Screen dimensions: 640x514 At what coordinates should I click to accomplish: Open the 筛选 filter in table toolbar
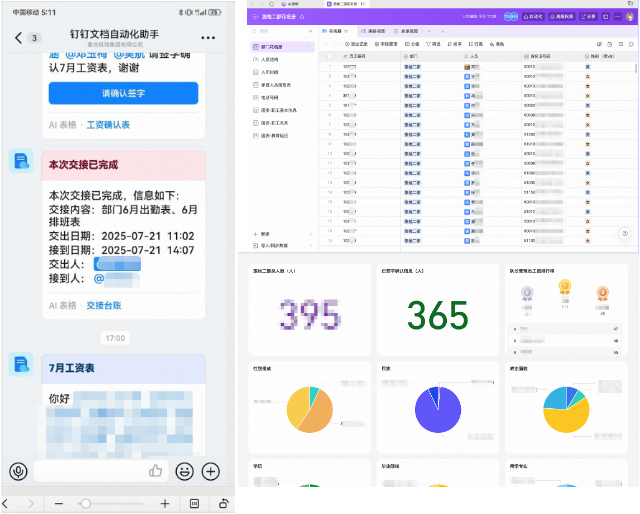[x=434, y=44]
